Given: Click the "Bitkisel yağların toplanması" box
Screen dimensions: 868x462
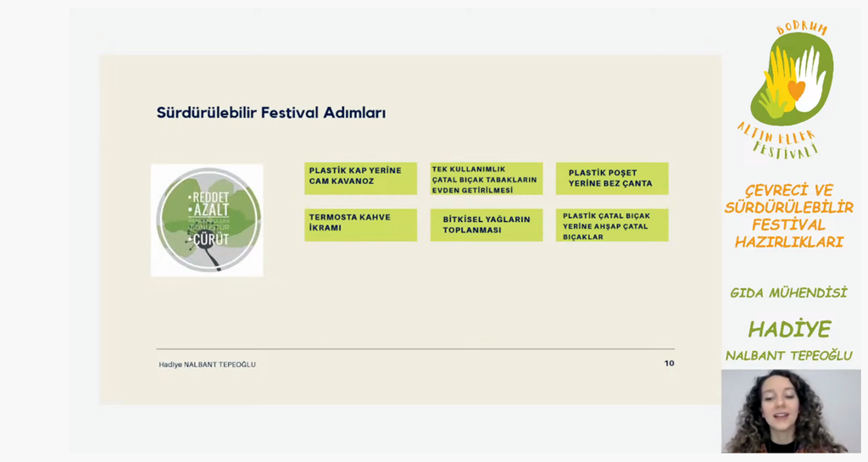Looking at the screenshot, I should pyautogui.click(x=486, y=225).
